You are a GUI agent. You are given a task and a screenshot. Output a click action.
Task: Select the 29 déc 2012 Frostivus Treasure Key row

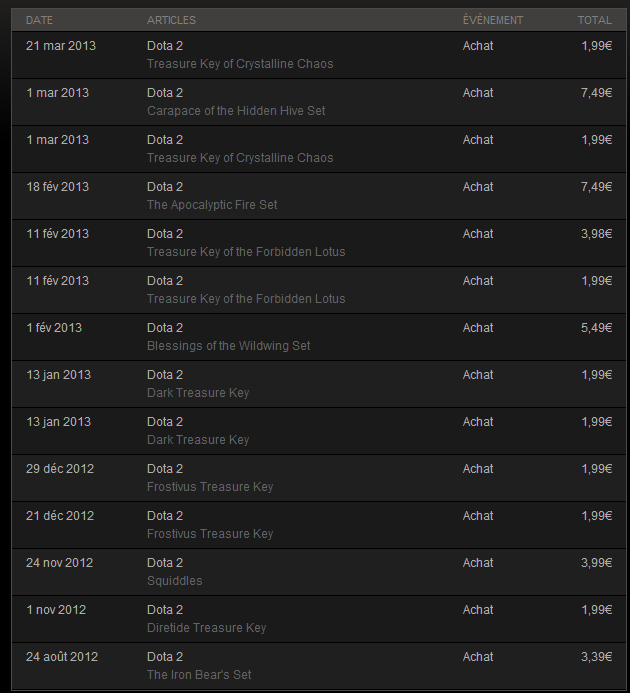(x=318, y=478)
